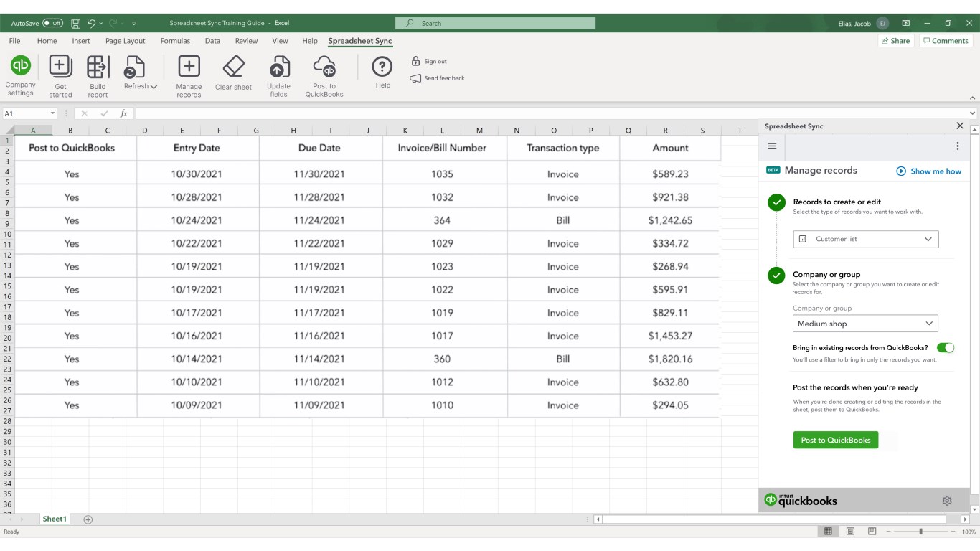Customize Quick Access Toolbar dropdown
980x551 pixels.
[x=134, y=23]
